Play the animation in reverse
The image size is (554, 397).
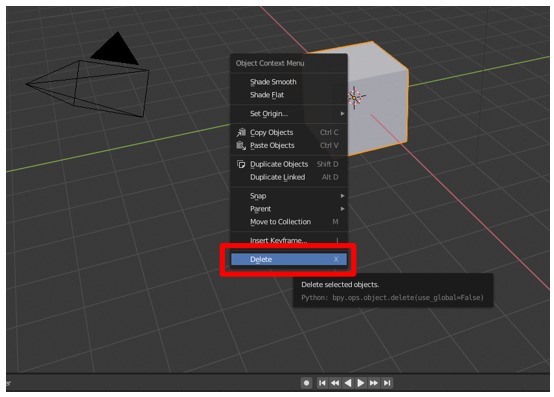[348, 383]
